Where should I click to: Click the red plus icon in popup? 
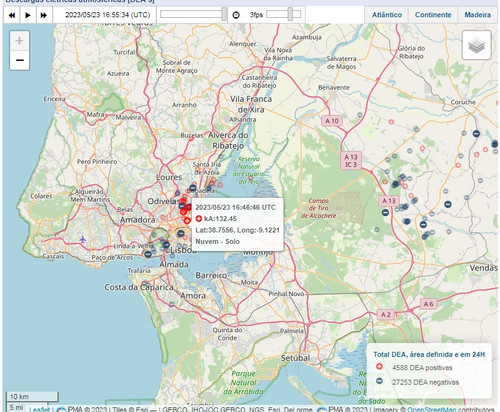point(199,219)
